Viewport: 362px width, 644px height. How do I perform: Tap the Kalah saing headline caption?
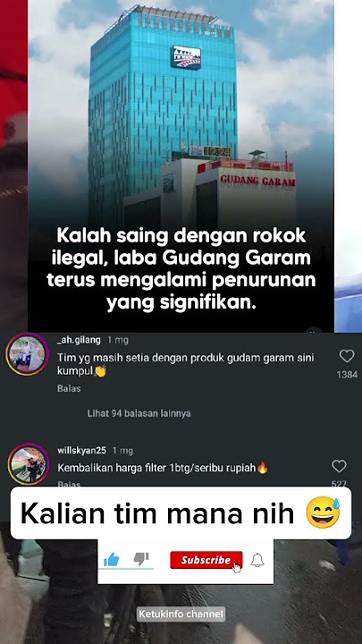pyautogui.click(x=181, y=269)
